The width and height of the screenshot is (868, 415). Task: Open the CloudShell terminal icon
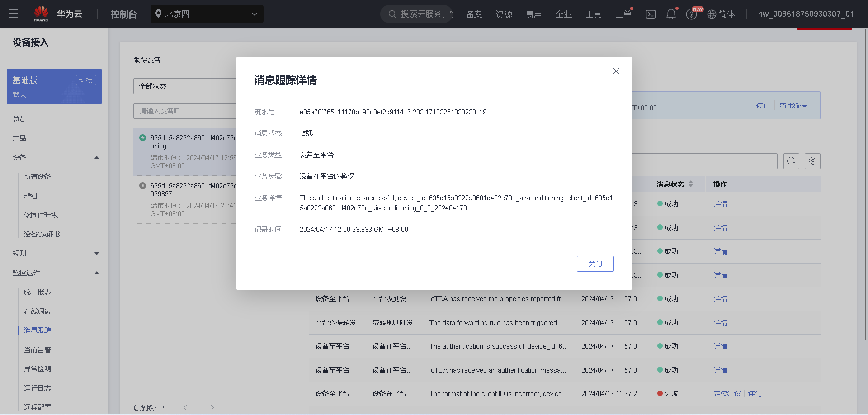point(651,14)
